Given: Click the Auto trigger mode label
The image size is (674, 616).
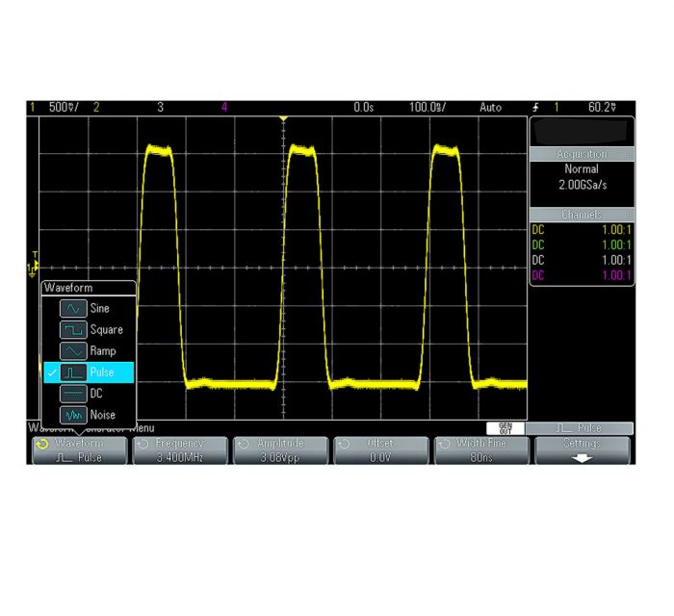Looking at the screenshot, I should click(490, 107).
